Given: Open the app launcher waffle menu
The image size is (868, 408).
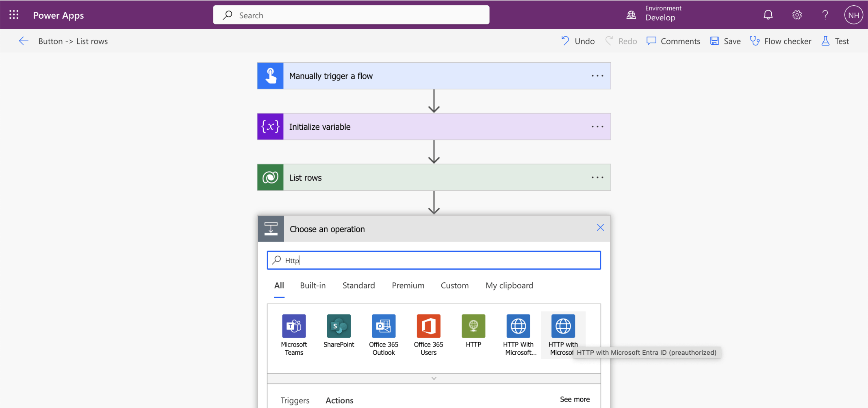Looking at the screenshot, I should pos(14,15).
